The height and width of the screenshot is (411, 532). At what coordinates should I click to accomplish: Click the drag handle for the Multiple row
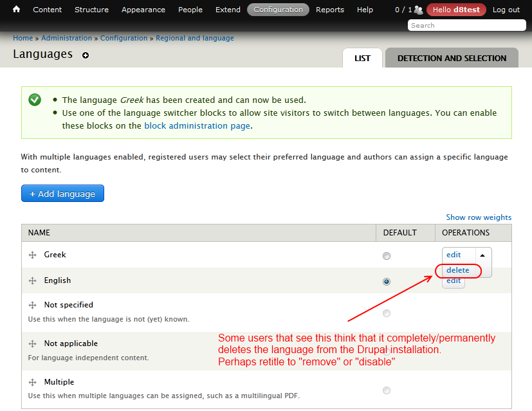click(x=32, y=382)
